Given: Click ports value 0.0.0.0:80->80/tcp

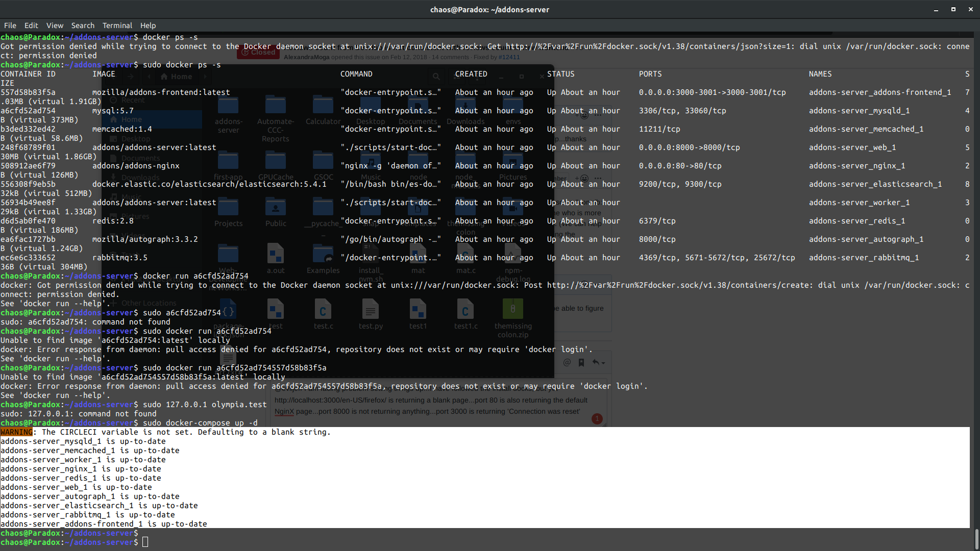Looking at the screenshot, I should (680, 166).
